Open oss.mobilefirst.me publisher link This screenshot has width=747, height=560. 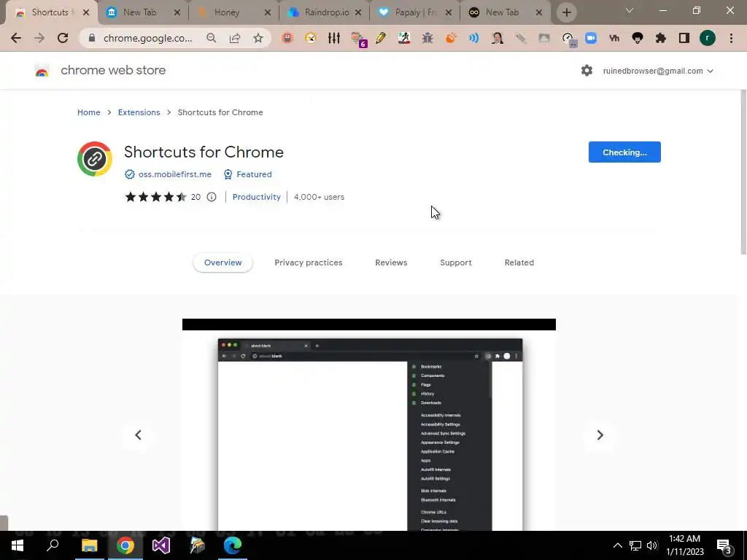click(x=175, y=174)
